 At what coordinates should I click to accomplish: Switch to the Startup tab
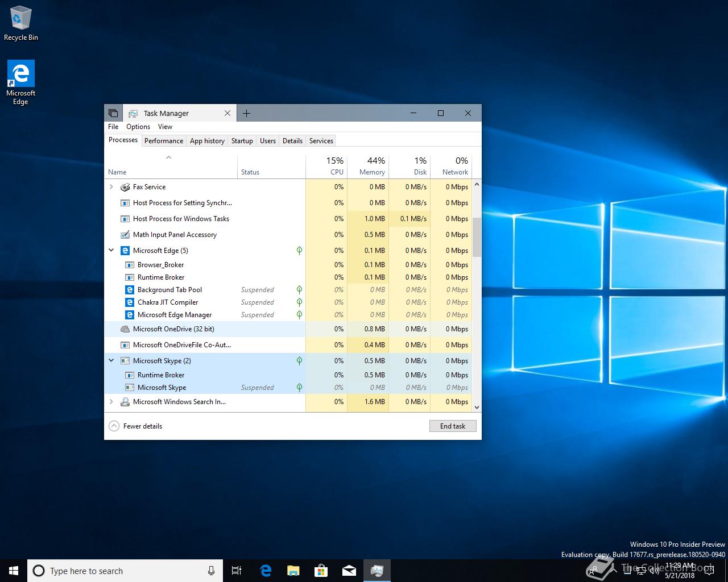click(242, 141)
